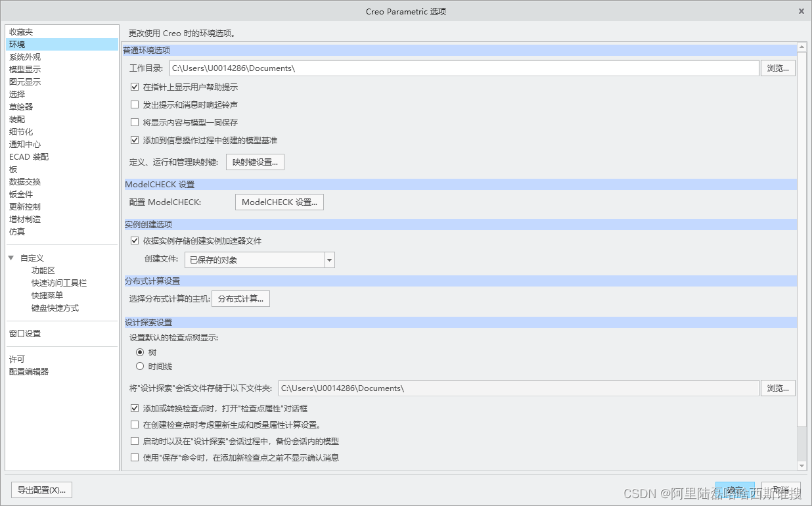Browse for the 工作目录 folder
The height and width of the screenshot is (506, 812).
click(778, 68)
